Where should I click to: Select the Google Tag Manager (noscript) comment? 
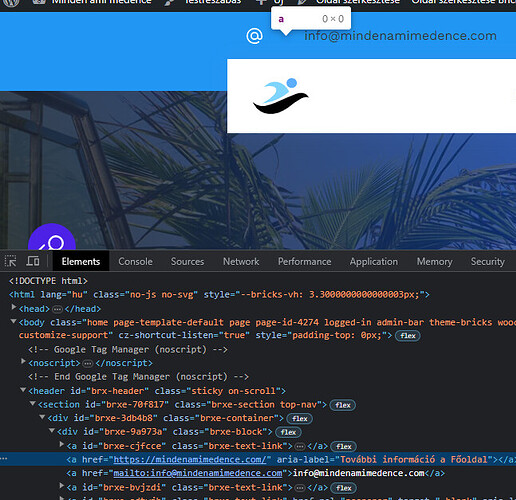point(128,350)
